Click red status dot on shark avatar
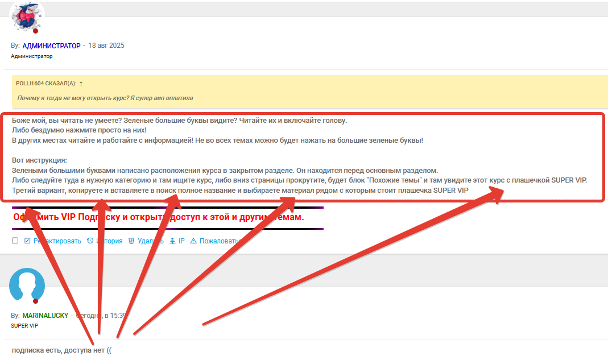Screen dimensions: 608x364 pyautogui.click(x=35, y=31)
